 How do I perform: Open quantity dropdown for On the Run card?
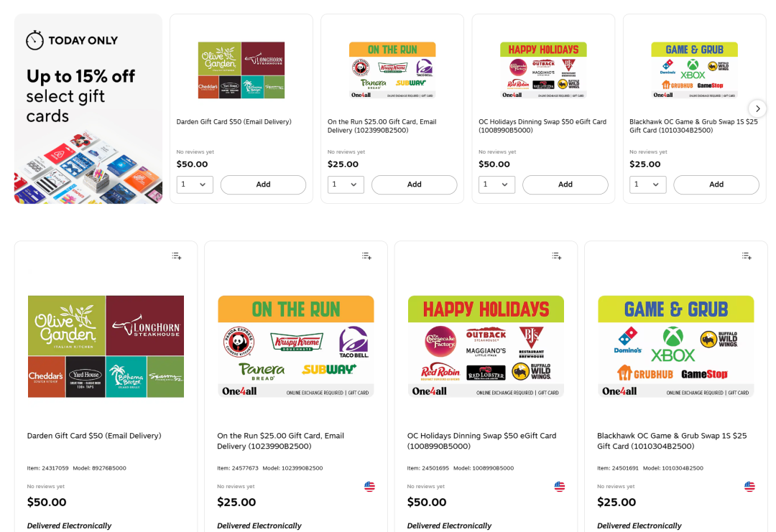pyautogui.click(x=346, y=185)
